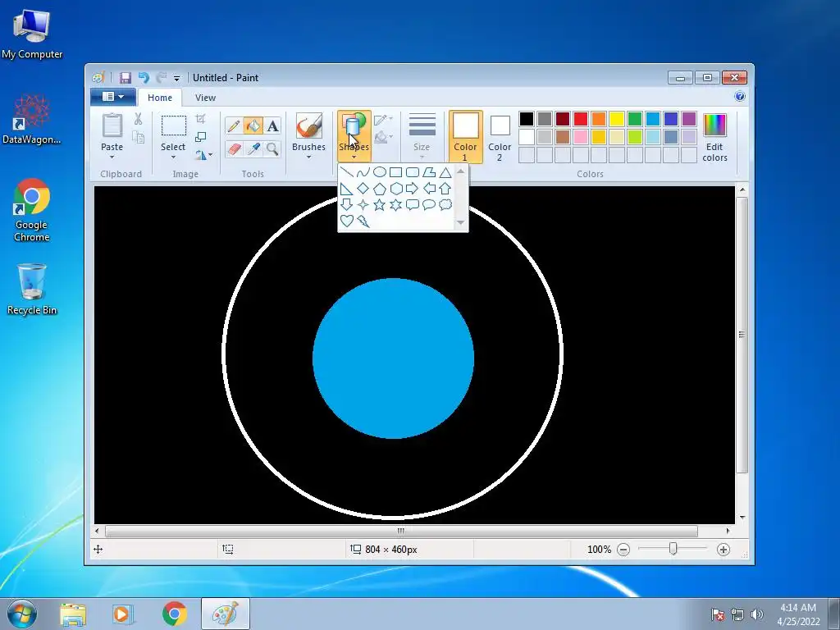Open the Brushes dropdown arrow
Viewport: 840px width, 630px height.
click(x=308, y=157)
